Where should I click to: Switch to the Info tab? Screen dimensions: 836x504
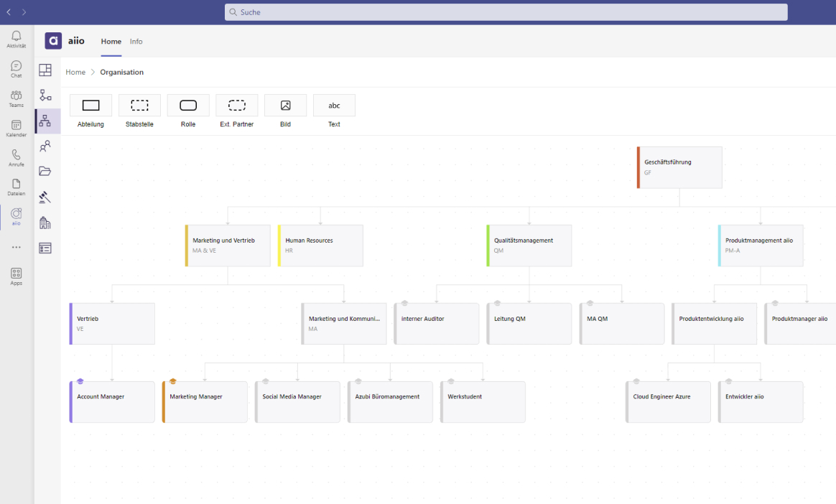pyautogui.click(x=136, y=41)
